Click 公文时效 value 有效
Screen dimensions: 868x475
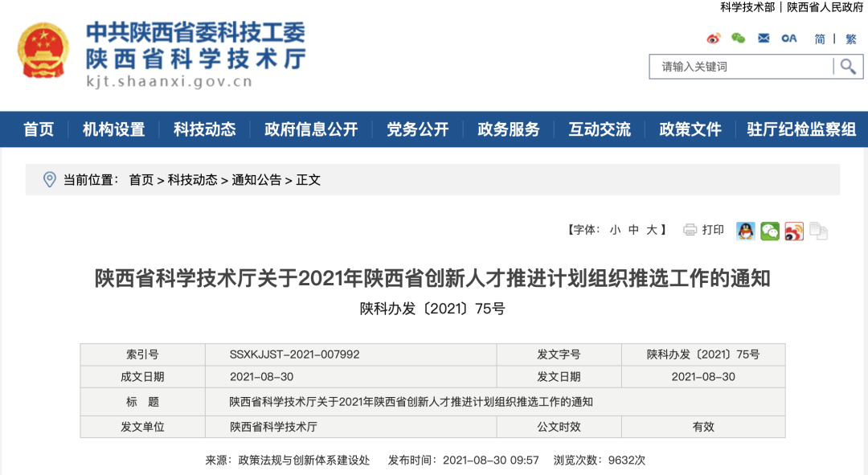click(x=703, y=427)
